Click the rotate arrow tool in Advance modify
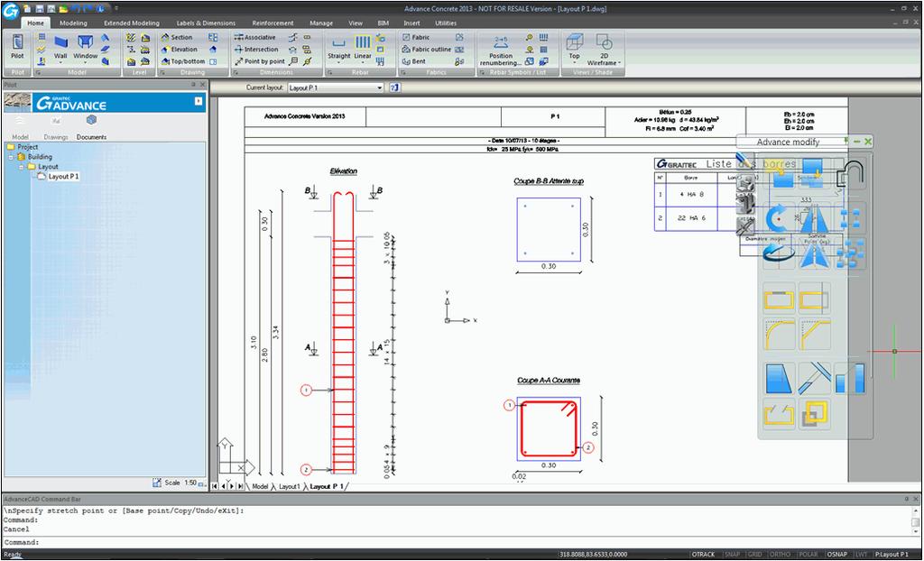Image resolution: width=924 pixels, height=561 pixels. coord(779,218)
